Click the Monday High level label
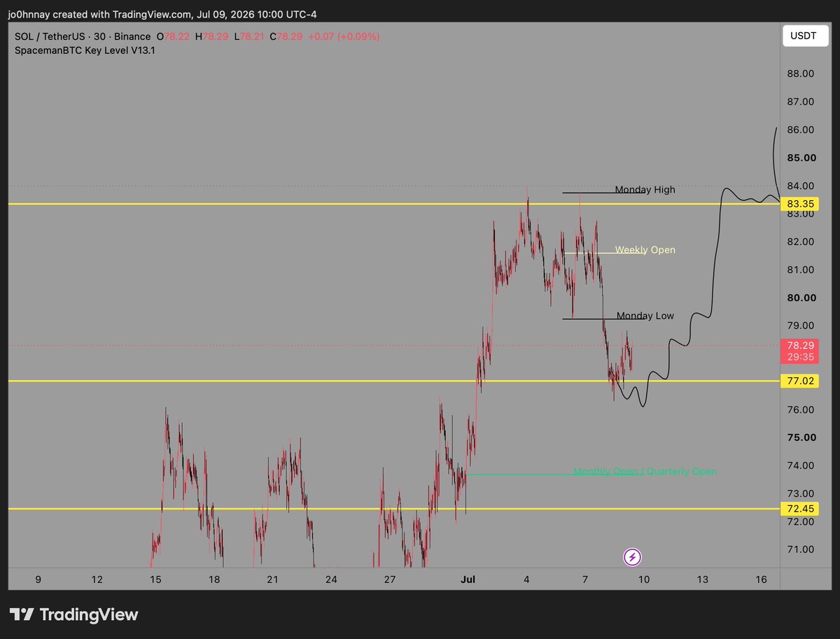Image resolution: width=840 pixels, height=639 pixels. [x=645, y=190]
